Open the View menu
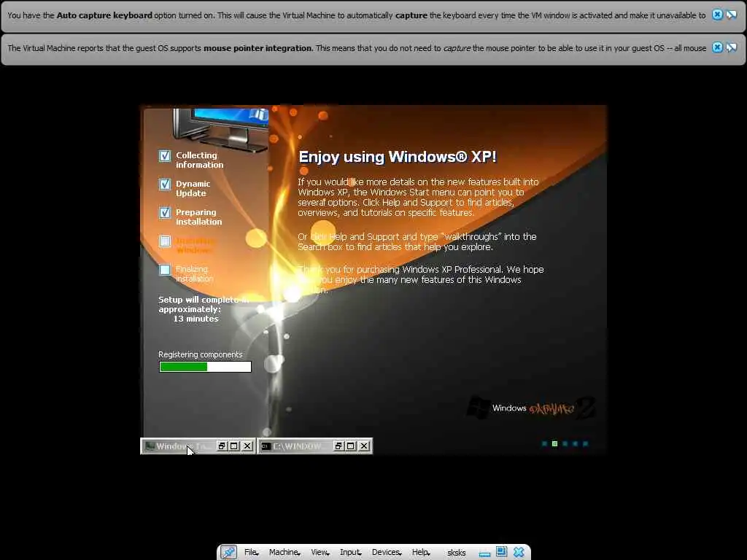This screenshot has width=747, height=560. [320, 553]
